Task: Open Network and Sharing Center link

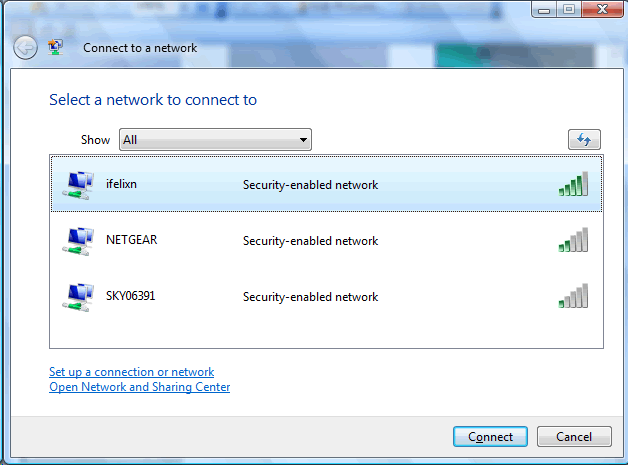Action: click(139, 387)
